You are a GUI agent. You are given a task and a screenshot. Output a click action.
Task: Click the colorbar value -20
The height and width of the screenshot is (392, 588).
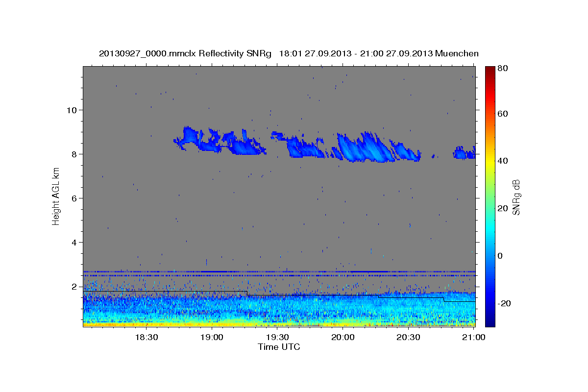point(504,303)
